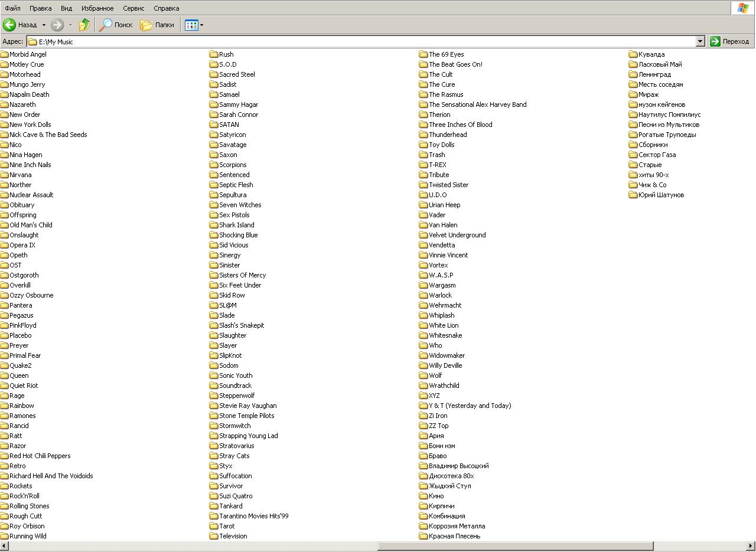
Task: Click the Forward arrow icon
Action: pos(57,25)
